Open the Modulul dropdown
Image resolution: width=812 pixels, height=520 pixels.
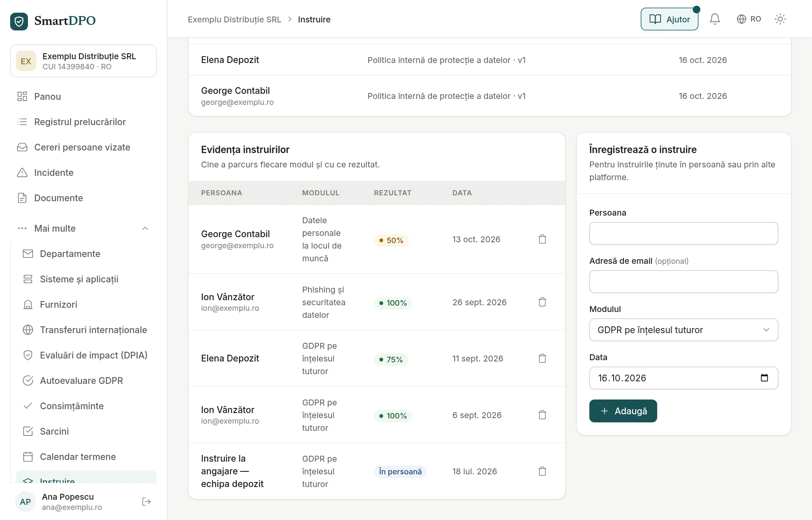tap(683, 330)
